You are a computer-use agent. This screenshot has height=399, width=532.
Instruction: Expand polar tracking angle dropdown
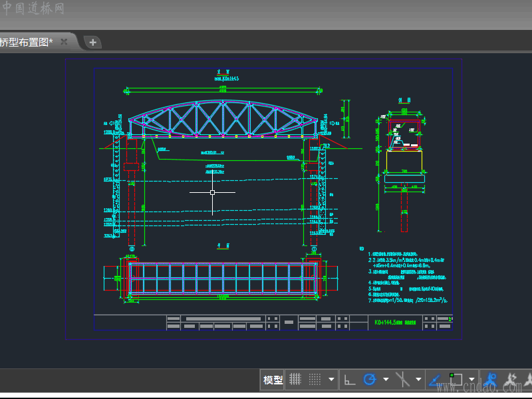click(x=386, y=380)
